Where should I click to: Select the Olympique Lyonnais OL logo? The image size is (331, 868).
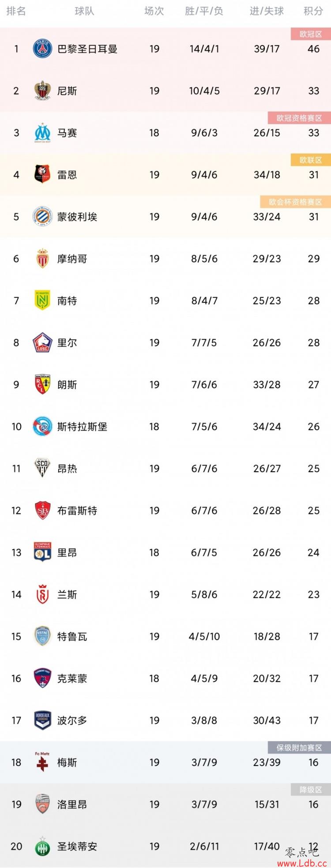42,552
